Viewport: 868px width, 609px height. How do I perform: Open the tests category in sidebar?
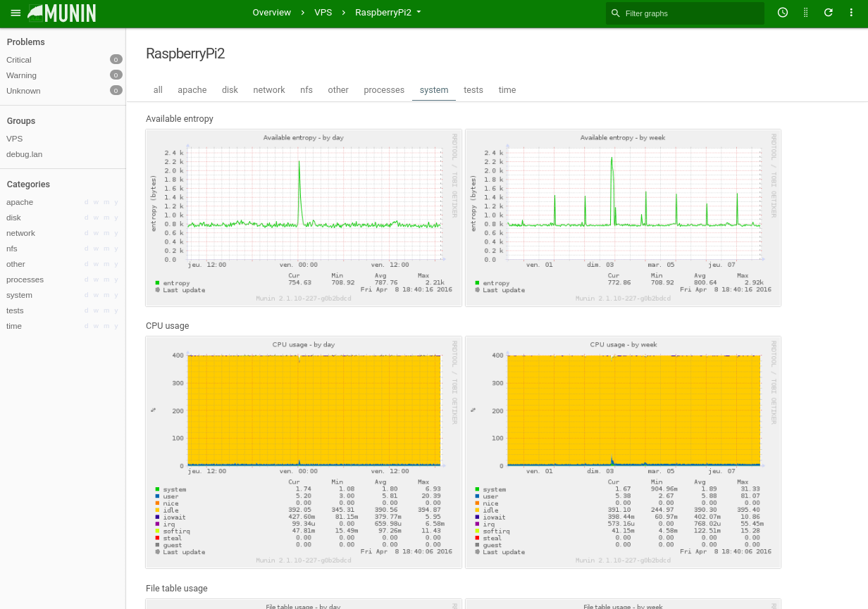pyautogui.click(x=15, y=310)
